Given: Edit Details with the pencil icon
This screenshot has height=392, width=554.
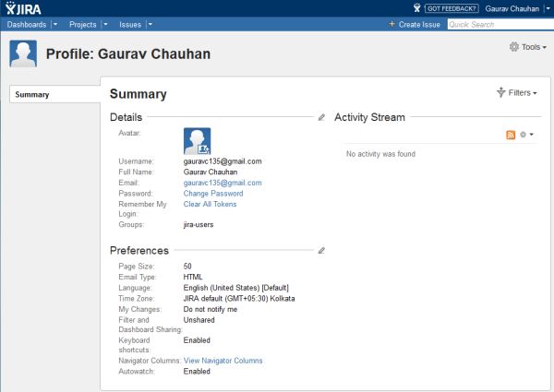Looking at the screenshot, I should click(321, 117).
